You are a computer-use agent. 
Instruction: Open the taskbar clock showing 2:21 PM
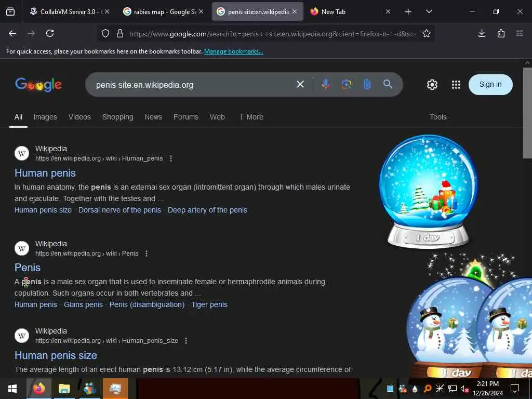pyautogui.click(x=487, y=389)
